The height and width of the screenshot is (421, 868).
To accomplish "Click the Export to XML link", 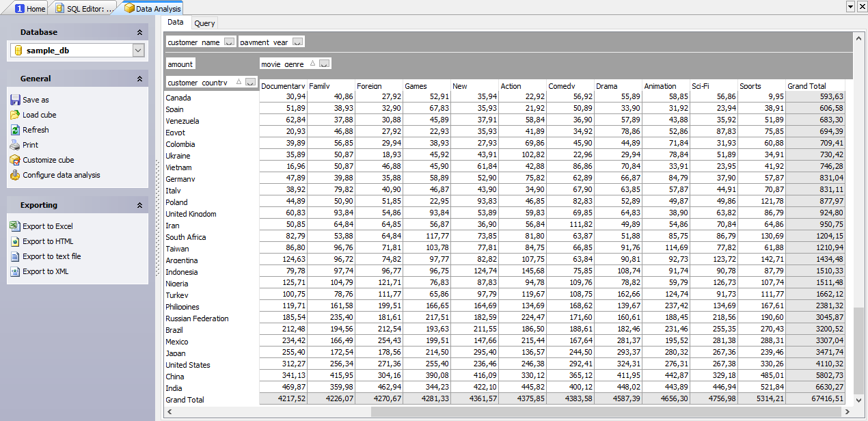I will pos(45,271).
